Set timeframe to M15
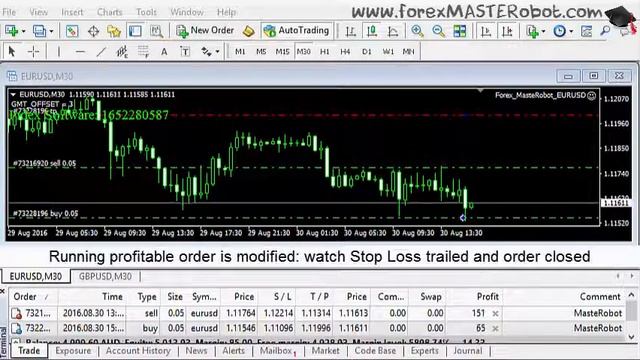Viewport: 640px width, 360px height. coord(282,51)
